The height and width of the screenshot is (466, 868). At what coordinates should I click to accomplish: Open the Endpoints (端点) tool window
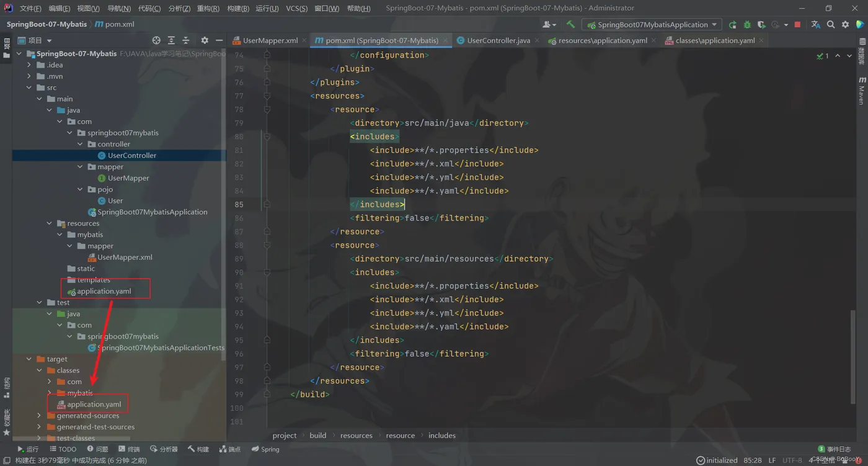point(230,449)
